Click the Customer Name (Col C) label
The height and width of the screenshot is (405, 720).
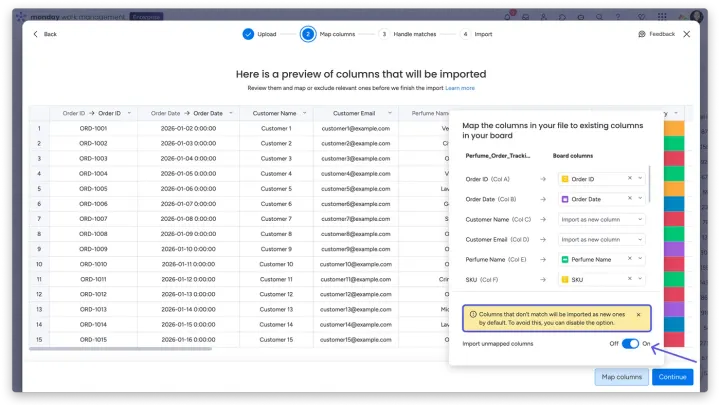click(x=498, y=219)
